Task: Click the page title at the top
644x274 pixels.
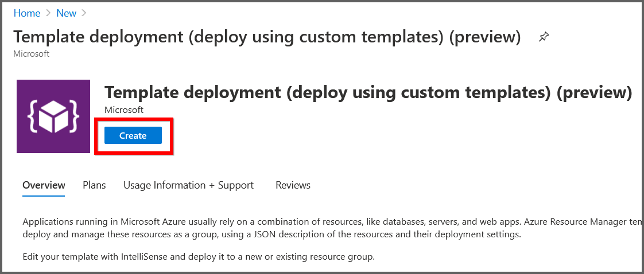Action: 267,37
